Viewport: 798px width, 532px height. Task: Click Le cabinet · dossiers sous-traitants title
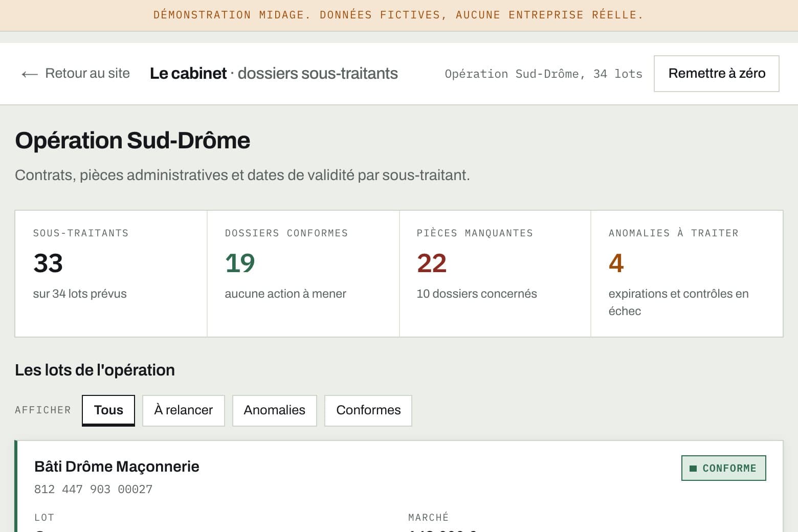click(274, 74)
